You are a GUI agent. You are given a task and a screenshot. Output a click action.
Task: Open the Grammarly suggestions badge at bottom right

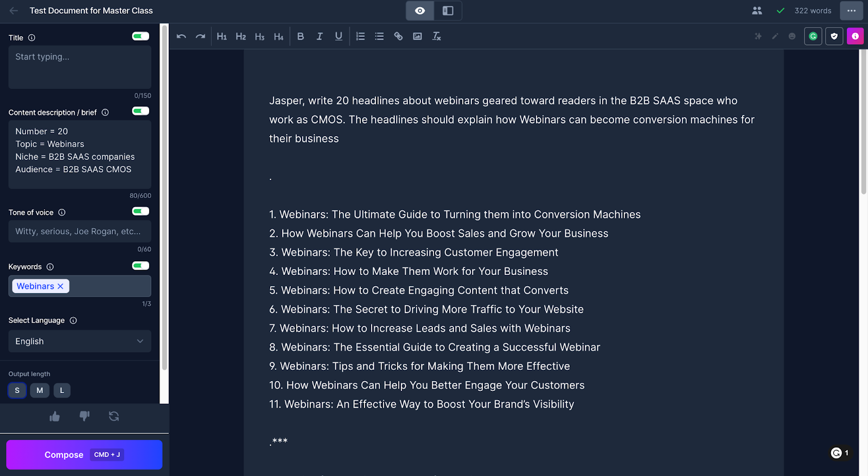tap(840, 453)
